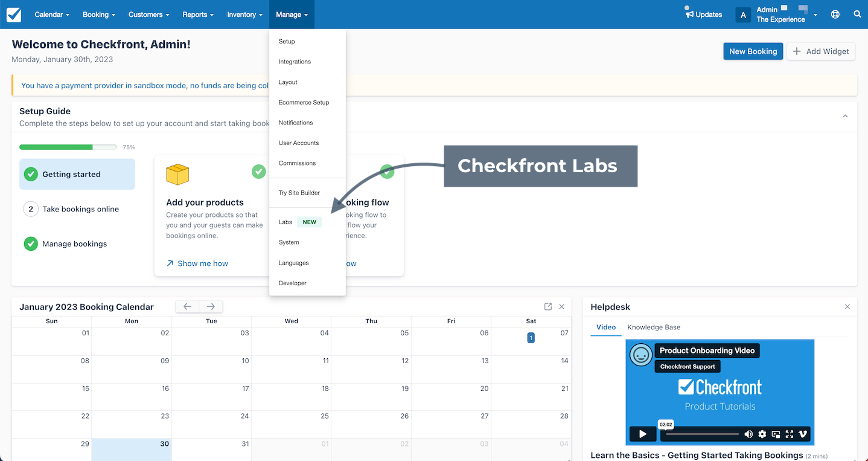This screenshot has width=868, height=461.
Task: Choose Try Site Builder menu item
Action: pos(307,193)
